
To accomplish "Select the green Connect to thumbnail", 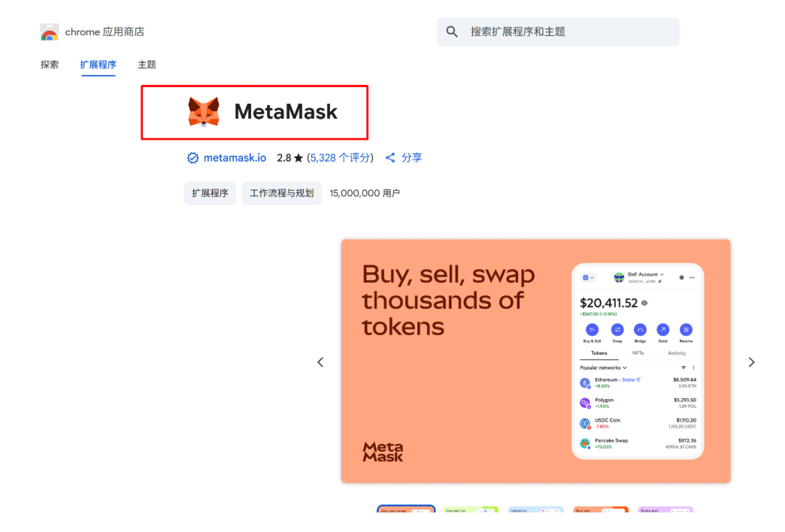I will coord(471,509).
